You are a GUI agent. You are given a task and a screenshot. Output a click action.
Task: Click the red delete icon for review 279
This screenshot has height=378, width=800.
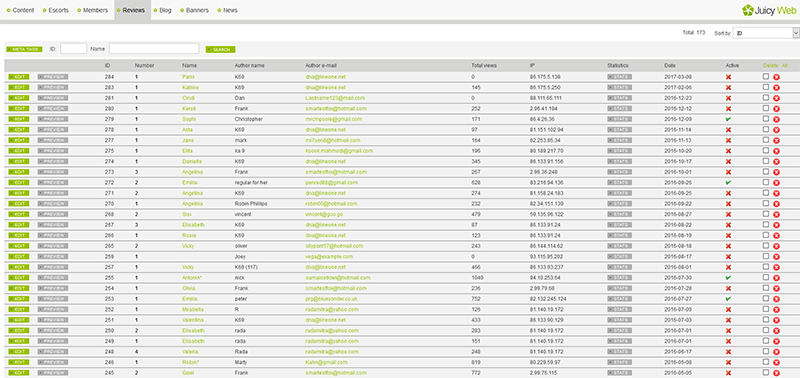(777, 119)
